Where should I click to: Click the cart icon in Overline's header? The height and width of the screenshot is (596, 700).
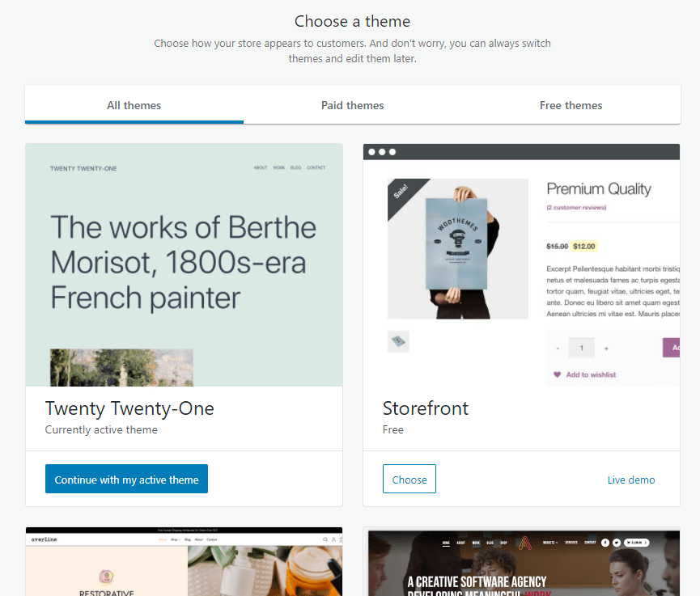click(x=340, y=539)
